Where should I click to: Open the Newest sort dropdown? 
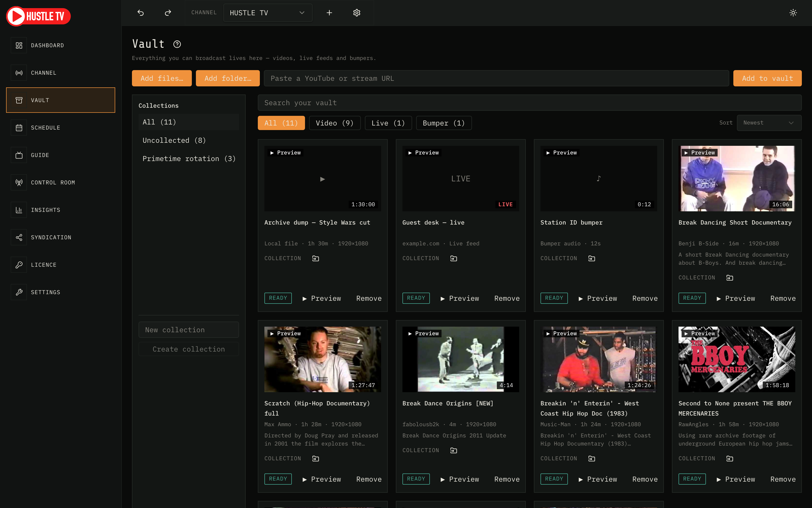[x=769, y=123]
